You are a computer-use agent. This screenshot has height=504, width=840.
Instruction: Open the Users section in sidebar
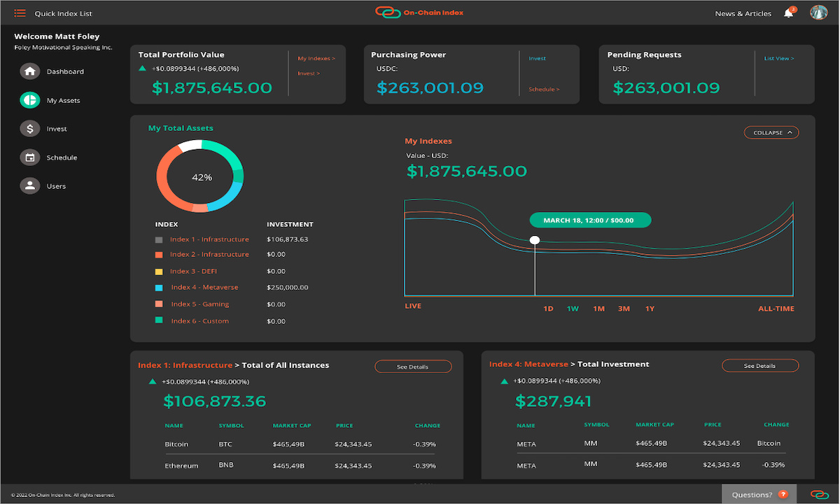[30, 185]
